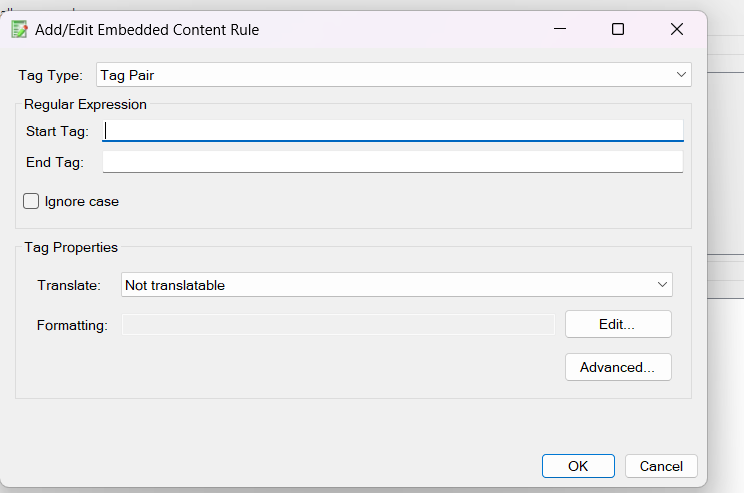Open formatting editor with Edit... button
Viewport: 744px width, 493px height.
pos(618,324)
